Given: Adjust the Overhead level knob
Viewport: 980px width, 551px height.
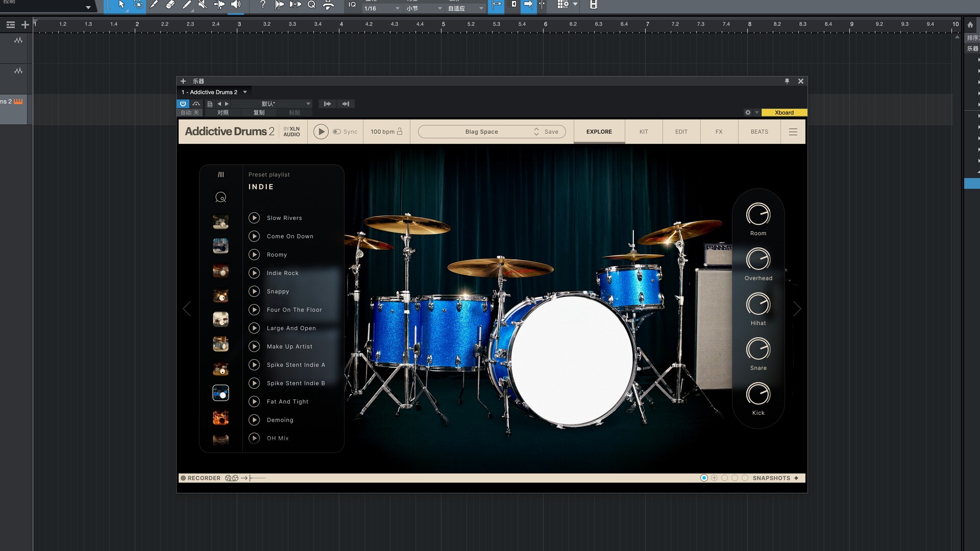Looking at the screenshot, I should [758, 259].
